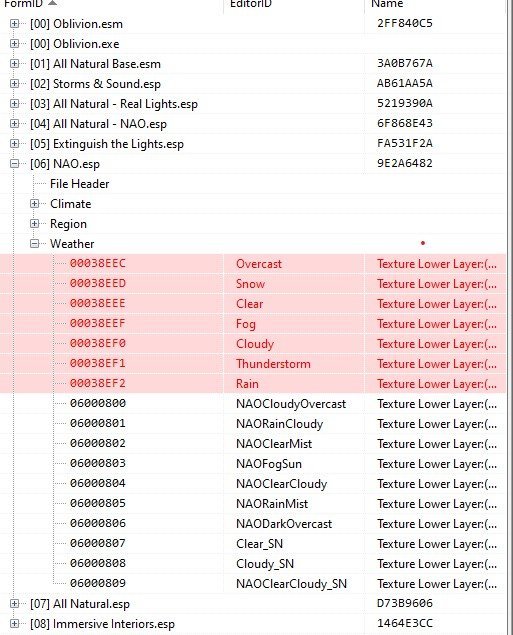The image size is (513, 635).
Task: Expand the [08] Immersive Interiors.esp node
Action: [x=15, y=623]
